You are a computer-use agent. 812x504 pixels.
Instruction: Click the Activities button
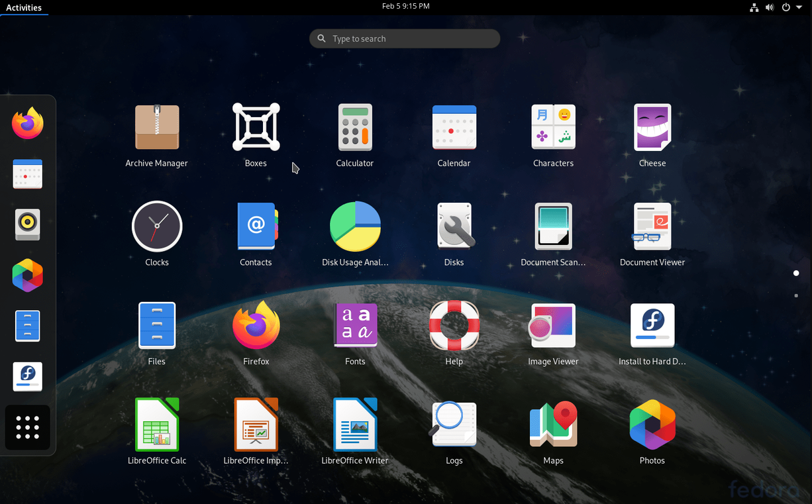tap(24, 7)
